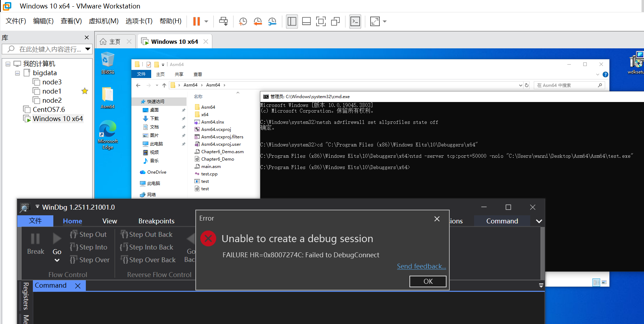Select the Asm64.slnx solution file

coord(213,122)
